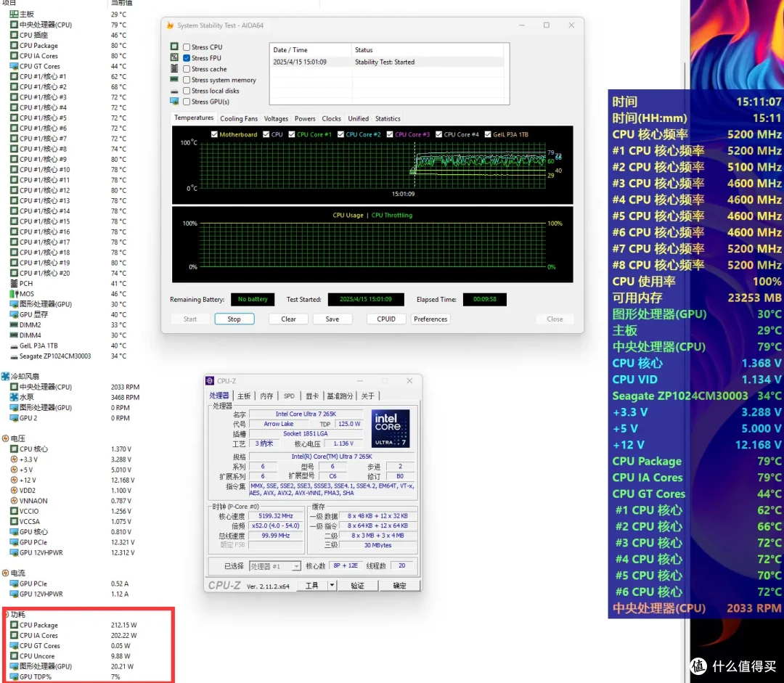
Task: Open the Cooling Fans tab
Action: (x=239, y=119)
